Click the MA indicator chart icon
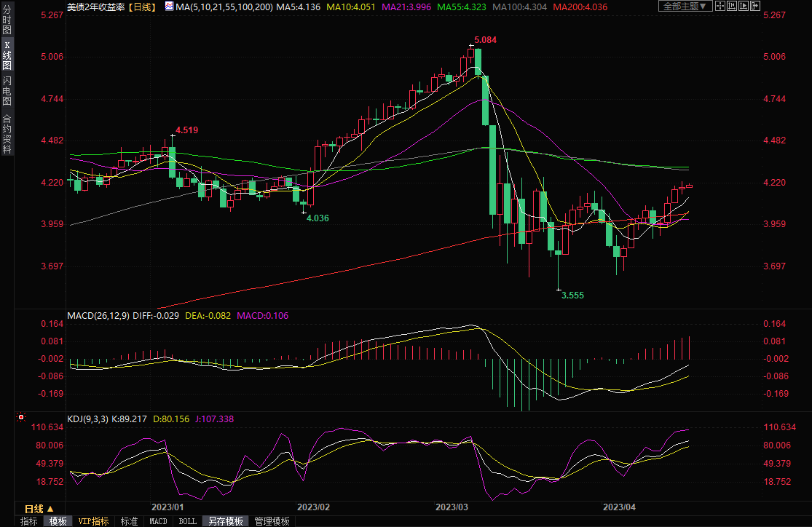This screenshot has height=527, width=812. click(169, 6)
